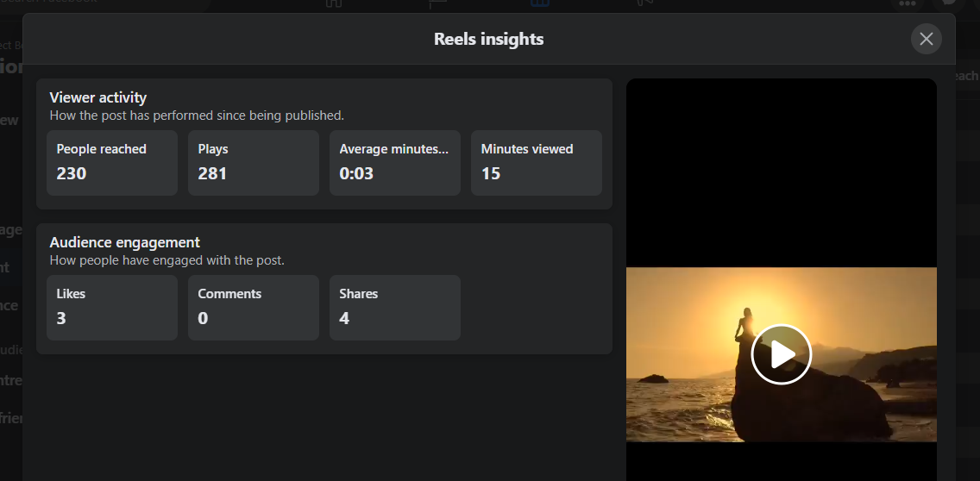Click the woman silhouette in the reel thumbnail

pos(741,327)
